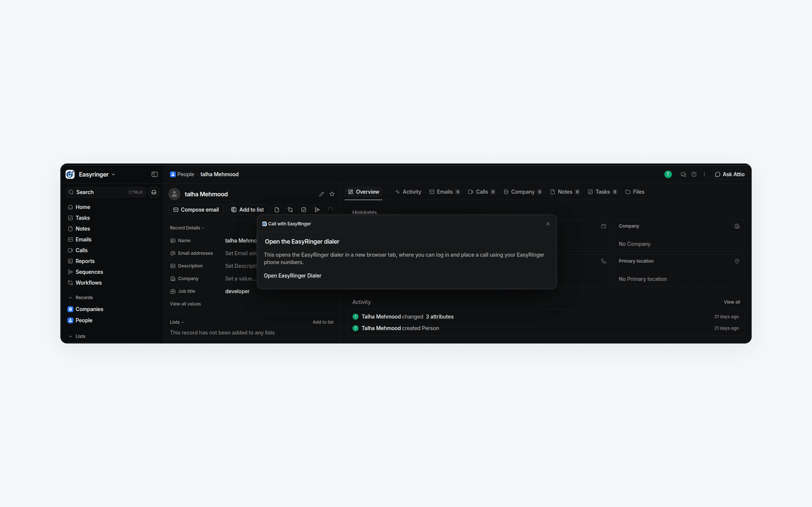Click the green T user avatar in top bar
This screenshot has width=812, height=507.
(x=668, y=174)
